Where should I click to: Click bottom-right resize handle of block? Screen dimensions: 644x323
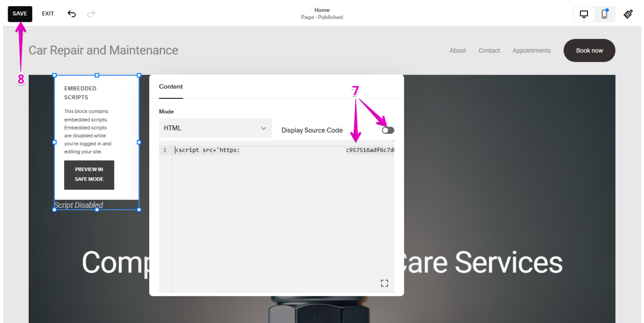(x=139, y=210)
